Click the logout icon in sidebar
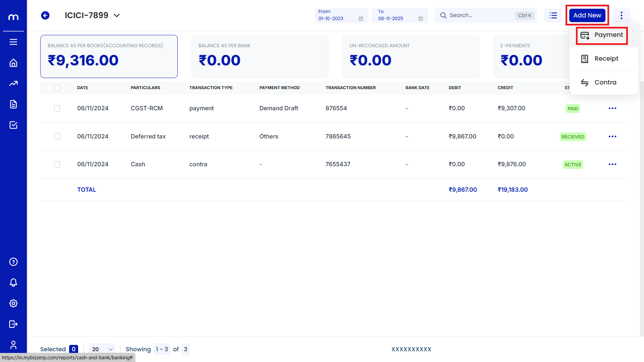 13,324
